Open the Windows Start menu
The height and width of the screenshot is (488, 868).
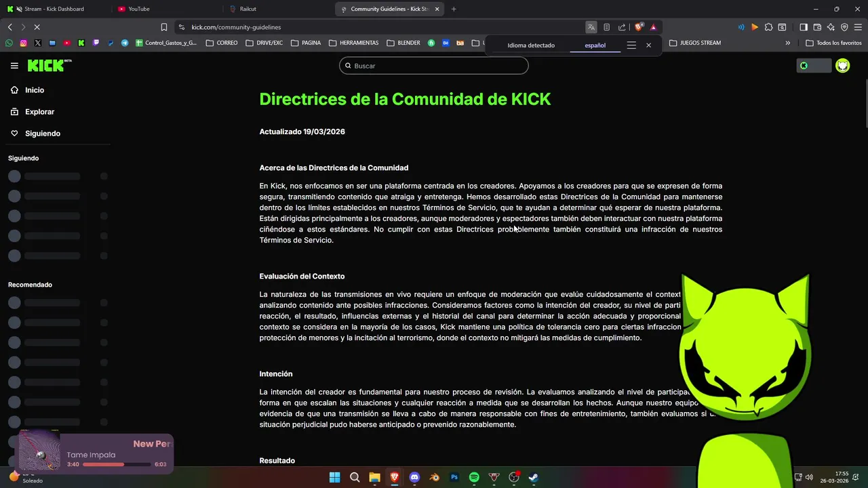tap(334, 477)
